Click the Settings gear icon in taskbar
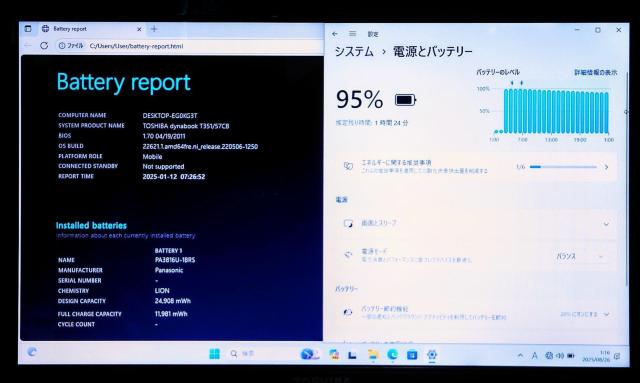This screenshot has height=383, width=640. (x=432, y=354)
